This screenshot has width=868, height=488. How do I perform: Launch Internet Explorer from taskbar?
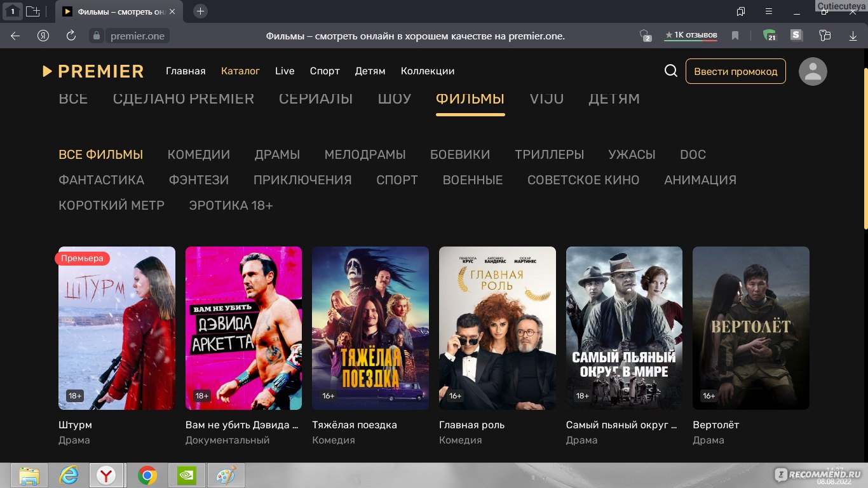(68, 475)
